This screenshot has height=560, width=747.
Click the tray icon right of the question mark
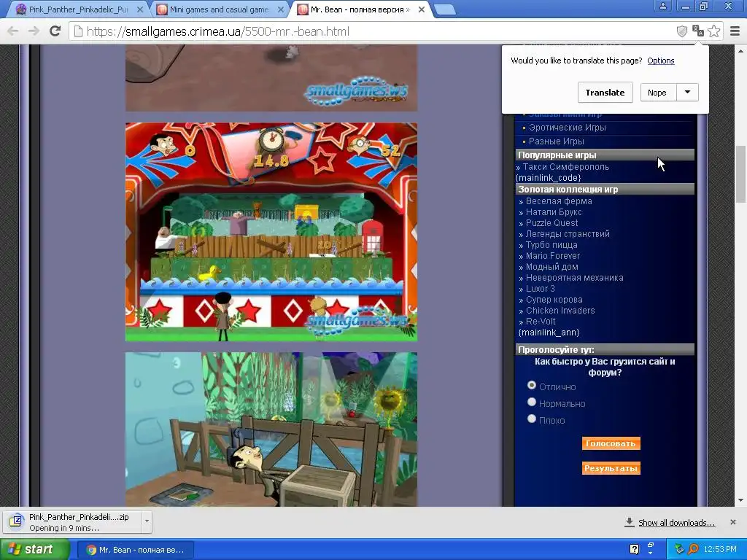point(650,549)
